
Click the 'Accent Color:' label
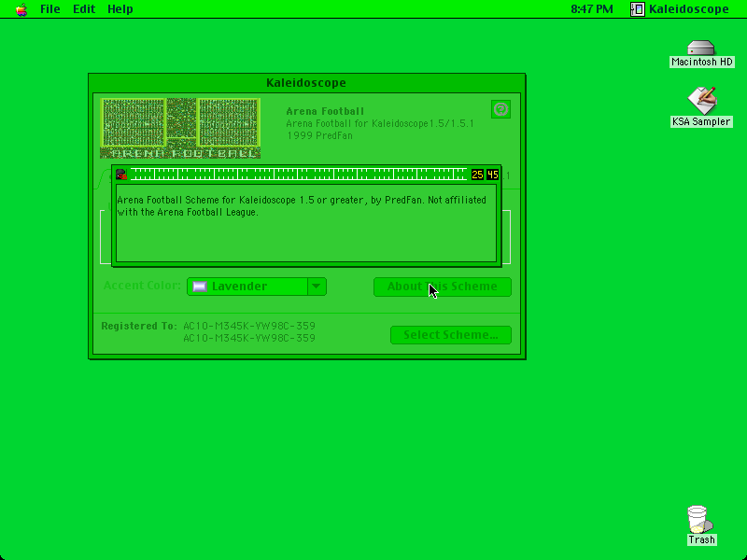142,286
